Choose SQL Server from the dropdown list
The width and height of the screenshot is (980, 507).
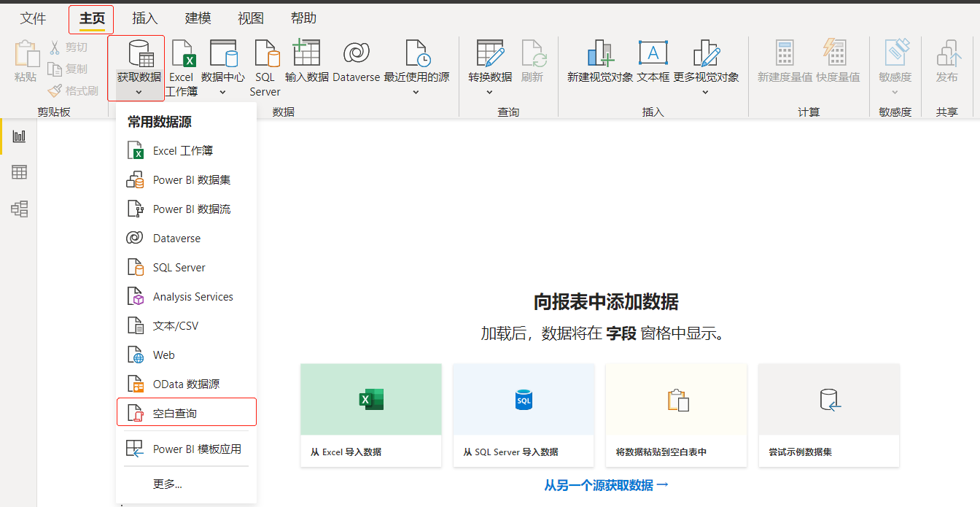tap(187, 268)
